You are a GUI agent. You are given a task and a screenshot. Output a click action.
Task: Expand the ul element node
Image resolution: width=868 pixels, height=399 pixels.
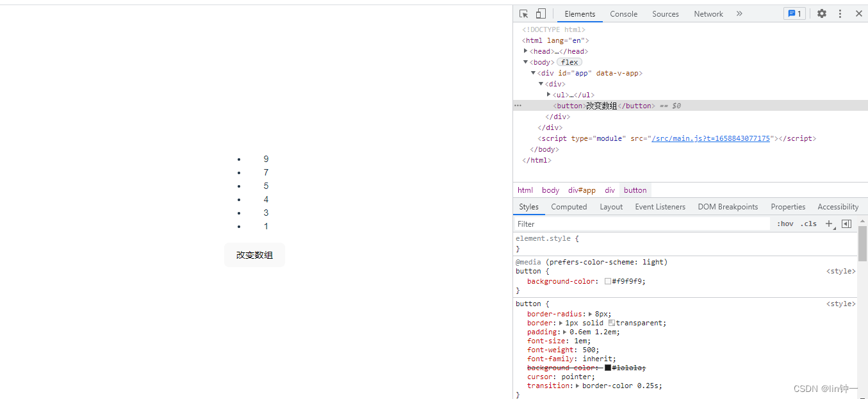[548, 95]
